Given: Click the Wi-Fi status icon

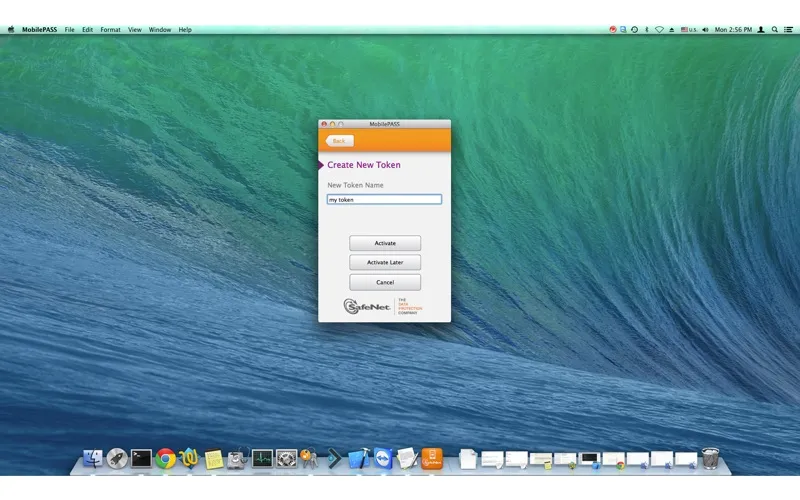Looking at the screenshot, I should point(659,30).
